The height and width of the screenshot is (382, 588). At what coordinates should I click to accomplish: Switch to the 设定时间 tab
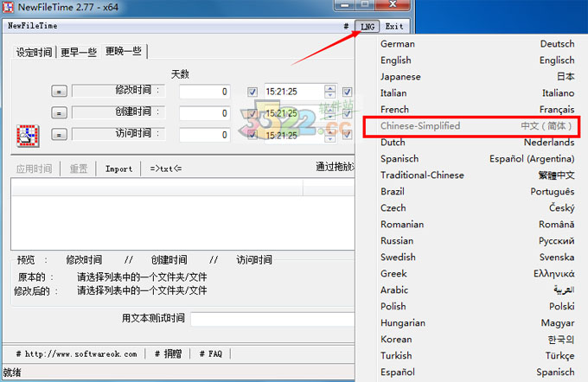point(34,52)
